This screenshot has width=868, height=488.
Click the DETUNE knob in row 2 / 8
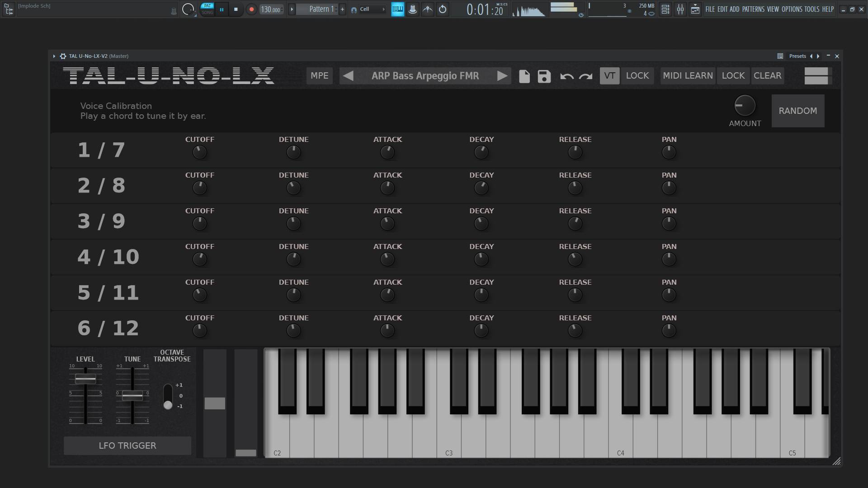(x=293, y=188)
